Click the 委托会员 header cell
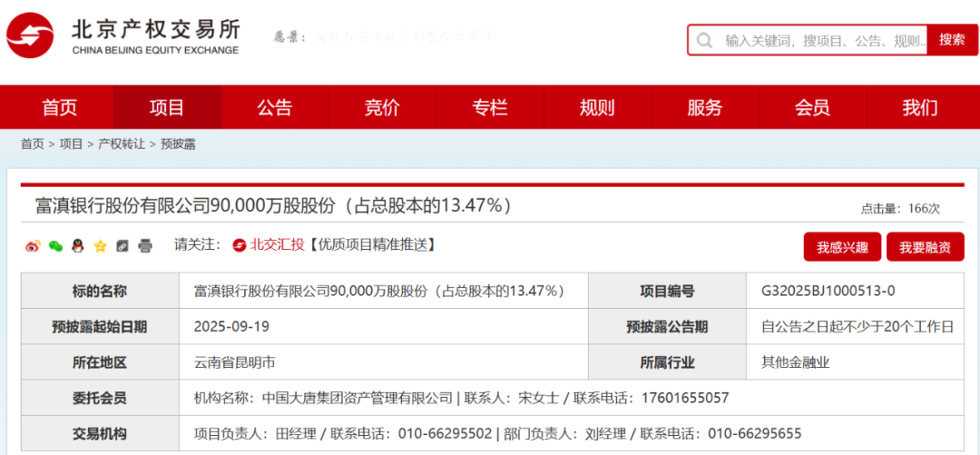The image size is (980, 455). click(100, 398)
